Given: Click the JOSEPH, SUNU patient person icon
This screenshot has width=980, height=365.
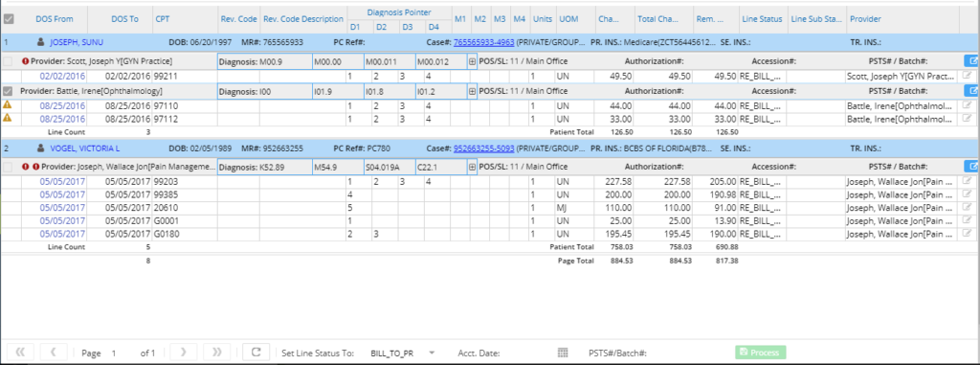Looking at the screenshot, I should 41,42.
